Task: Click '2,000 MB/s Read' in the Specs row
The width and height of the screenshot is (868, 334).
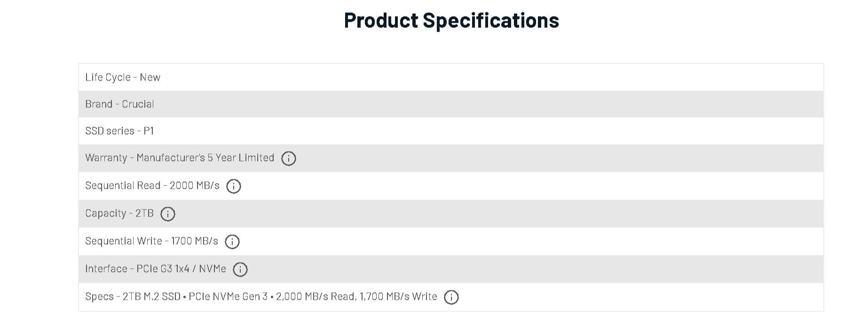Action: click(316, 297)
